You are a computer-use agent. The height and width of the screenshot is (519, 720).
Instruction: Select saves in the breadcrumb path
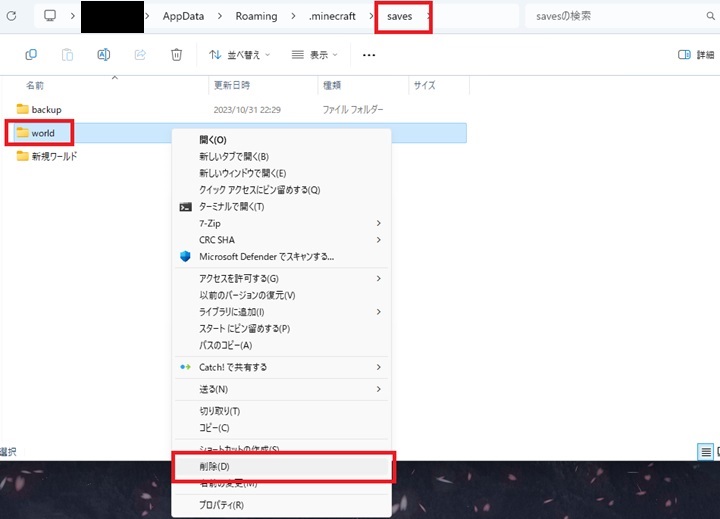[399, 16]
